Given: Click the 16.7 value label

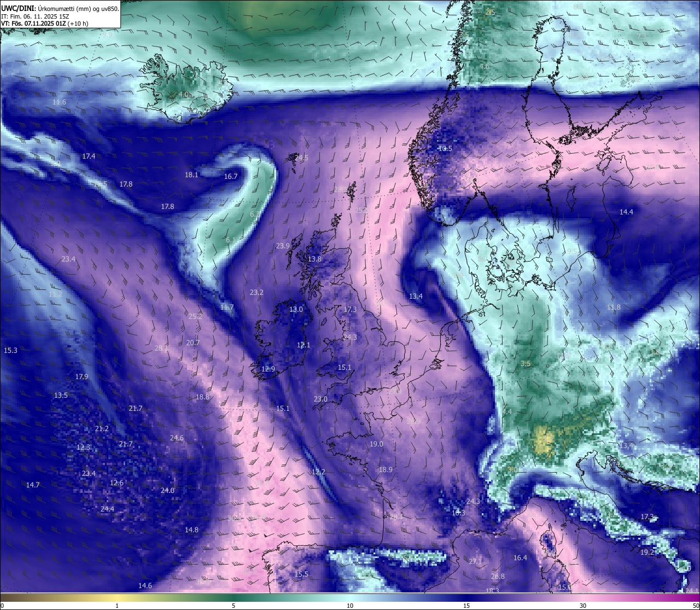Looking at the screenshot, I should [231, 177].
